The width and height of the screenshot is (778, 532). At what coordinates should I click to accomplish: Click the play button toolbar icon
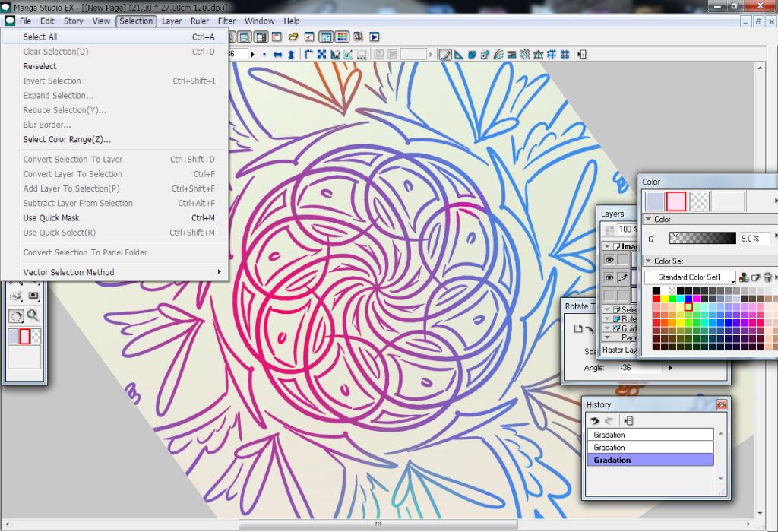point(374,36)
